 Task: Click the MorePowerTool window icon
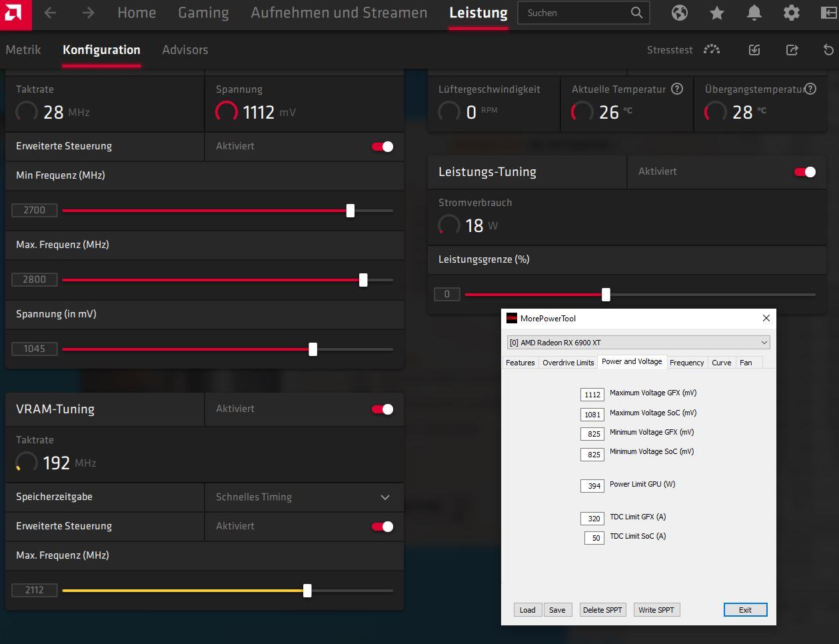pyautogui.click(x=512, y=318)
